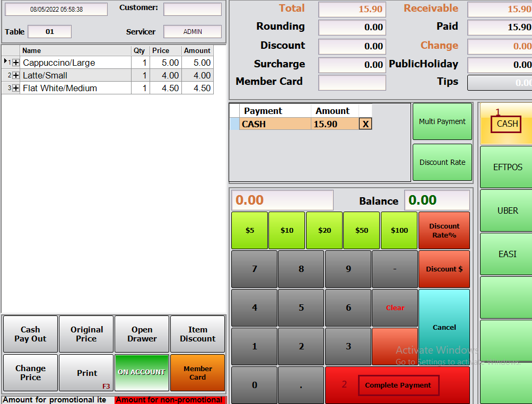Expand the Cappuccino/Large item row
The image size is (532, 404).
(15, 63)
